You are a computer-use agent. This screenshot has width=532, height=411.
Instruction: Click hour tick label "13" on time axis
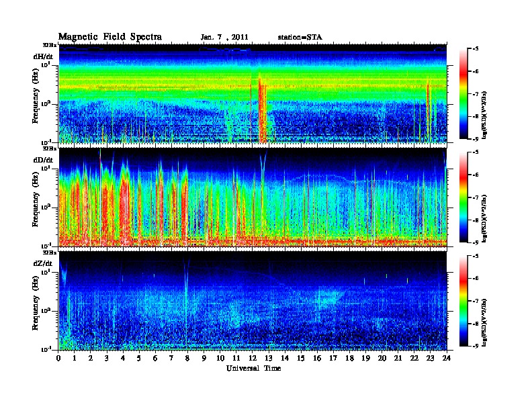pyautogui.click(x=269, y=358)
